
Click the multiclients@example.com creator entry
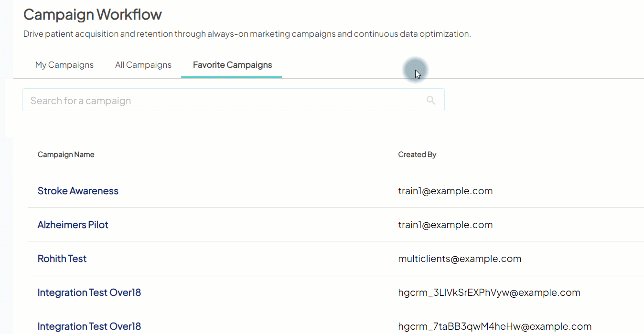click(x=460, y=259)
